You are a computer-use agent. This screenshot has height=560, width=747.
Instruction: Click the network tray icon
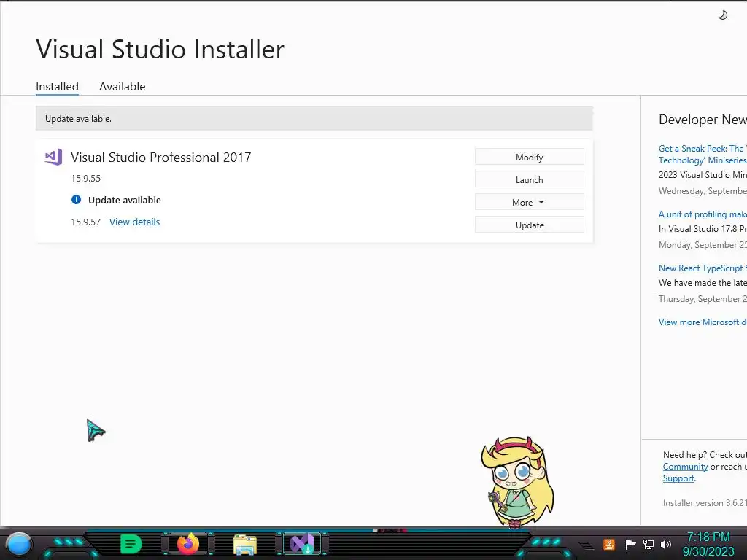pos(649,544)
